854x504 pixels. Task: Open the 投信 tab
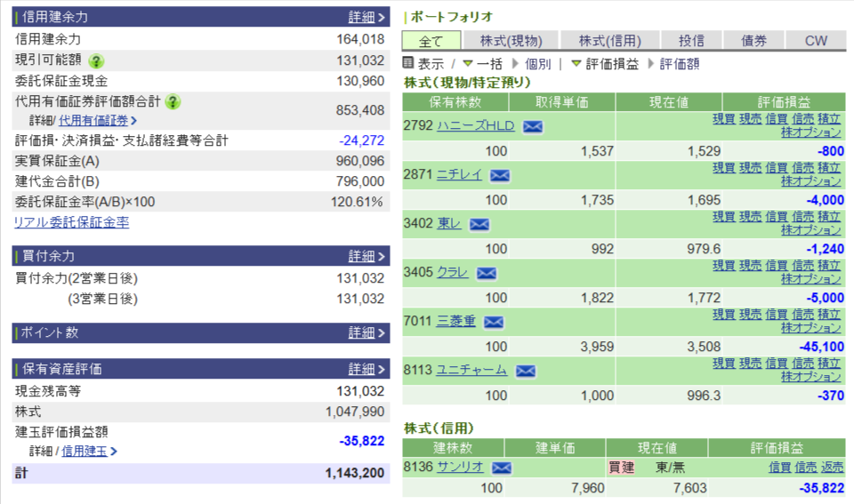pos(692,41)
